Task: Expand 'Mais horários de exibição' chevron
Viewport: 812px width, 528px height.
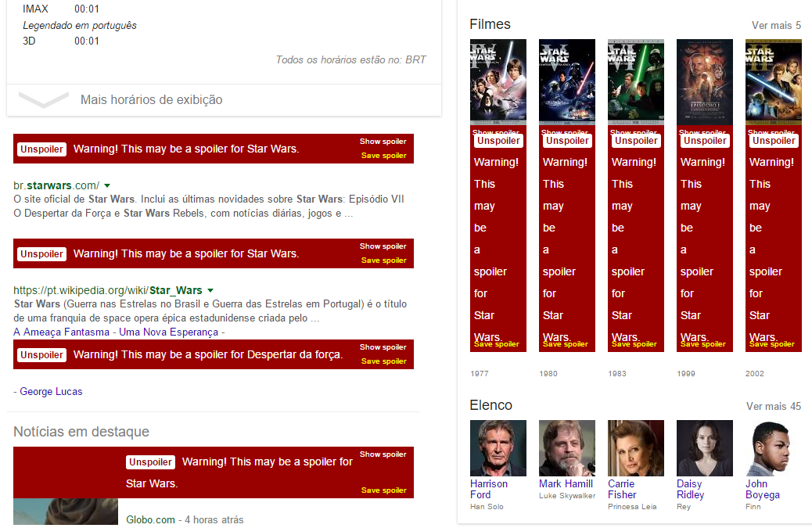Action: 44,99
